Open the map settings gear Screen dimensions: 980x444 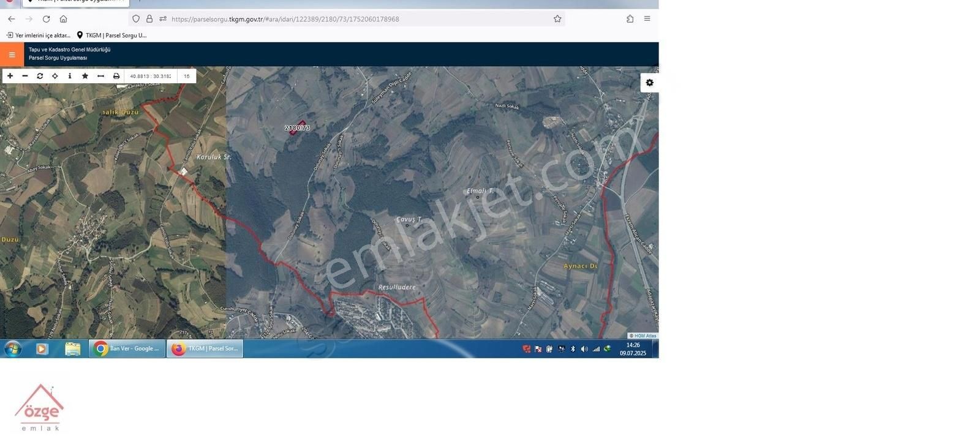649,83
